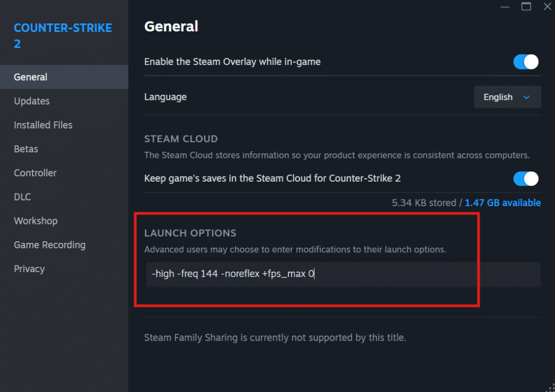Screen dimensions: 555x392
Task: Click the COUNTER-STRIKE 2 title
Action: click(63, 36)
